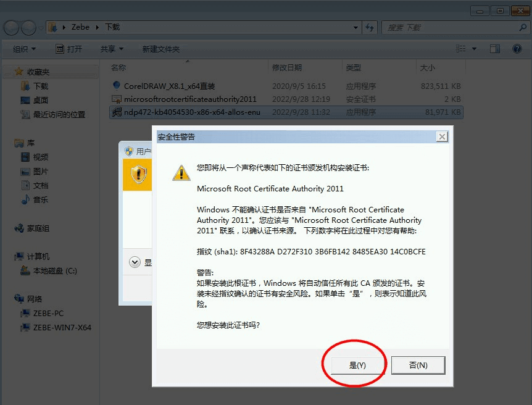Click the refresh icon beside address bar
The width and height of the screenshot is (532, 405).
pyautogui.click(x=370, y=27)
